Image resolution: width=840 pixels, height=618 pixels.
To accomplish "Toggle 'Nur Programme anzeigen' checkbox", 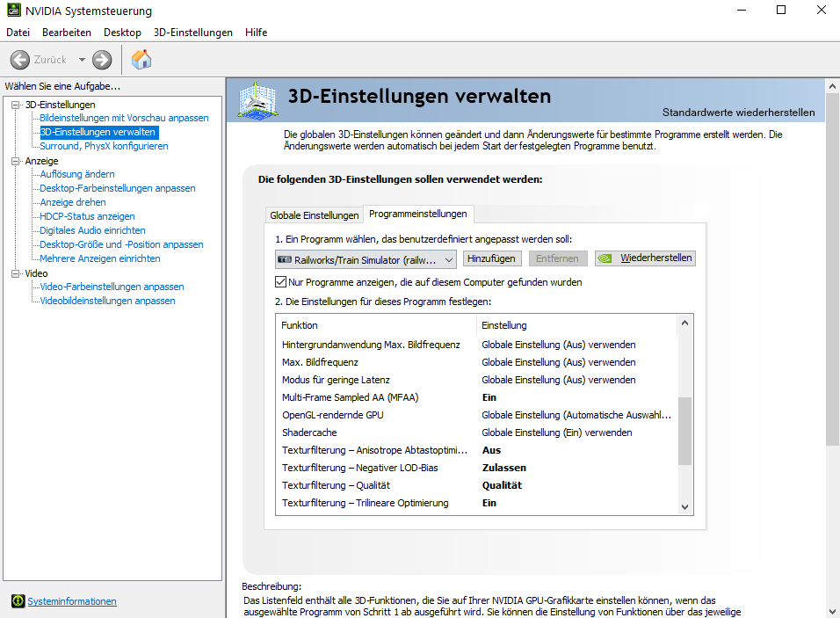I will click(x=281, y=282).
